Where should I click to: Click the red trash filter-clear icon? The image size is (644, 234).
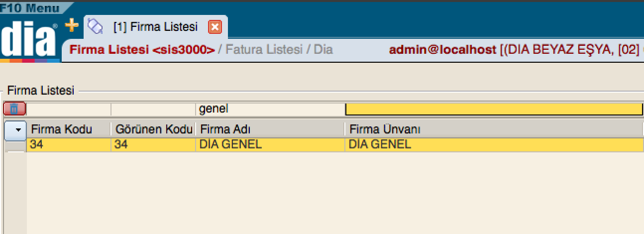[x=14, y=109]
